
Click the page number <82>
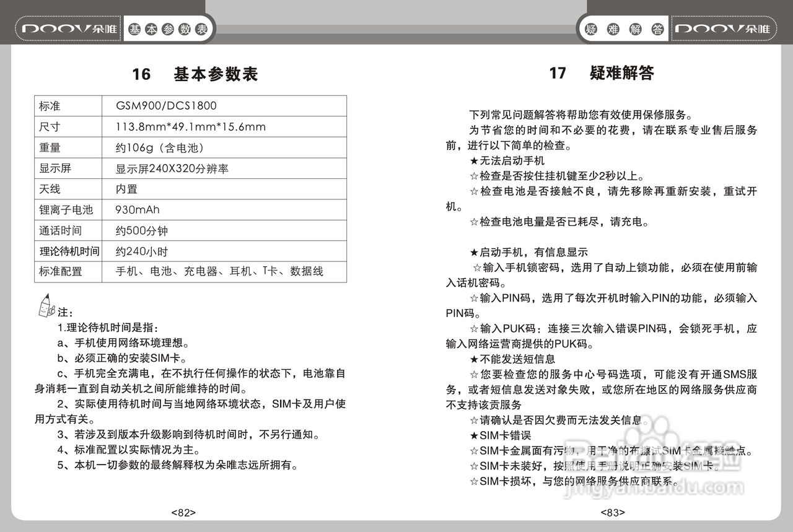(x=183, y=512)
